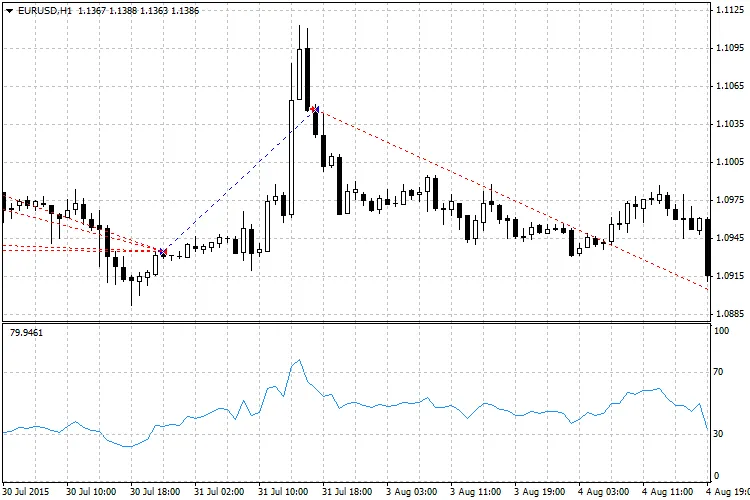Click the 1.1125 price scale label
Image resolution: width=750 pixels, height=500 pixels.
[x=728, y=11]
